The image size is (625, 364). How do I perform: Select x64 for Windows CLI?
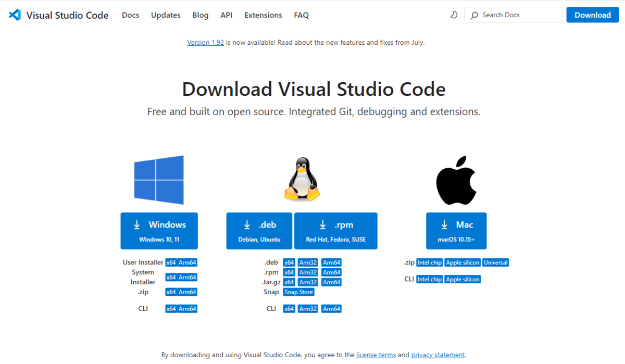(171, 309)
